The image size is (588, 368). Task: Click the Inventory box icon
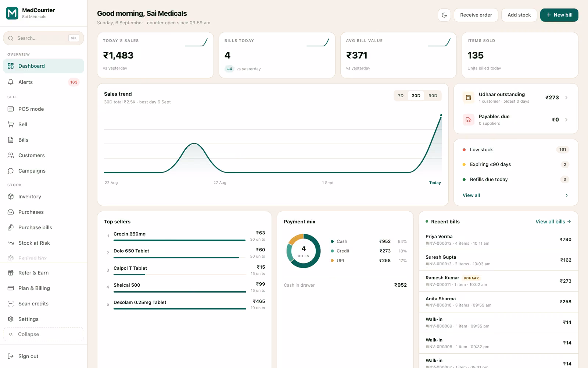click(x=11, y=197)
